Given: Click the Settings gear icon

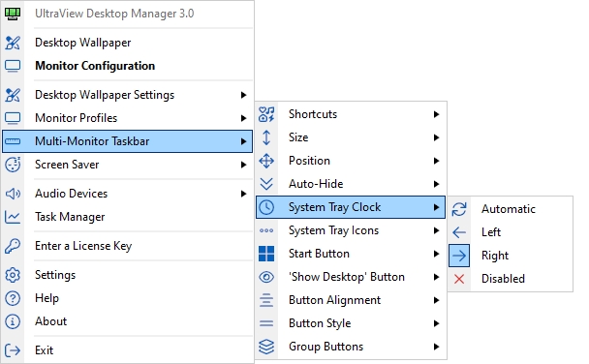Looking at the screenshot, I should 13,275.
